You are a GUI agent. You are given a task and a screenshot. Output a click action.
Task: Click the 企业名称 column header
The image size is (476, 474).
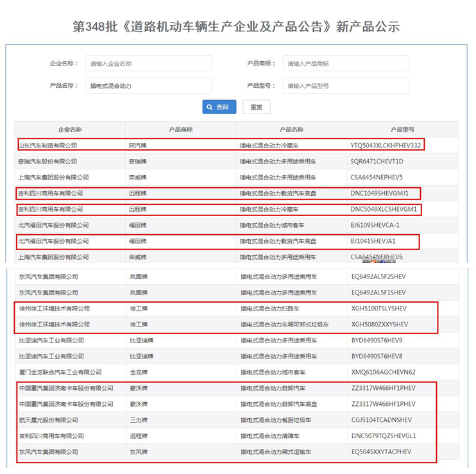70,130
